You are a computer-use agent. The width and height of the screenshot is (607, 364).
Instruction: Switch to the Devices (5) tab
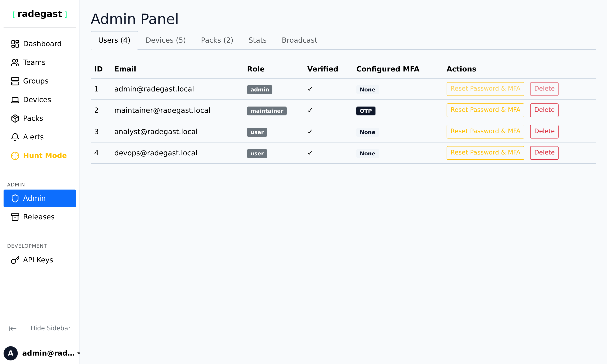[166, 40]
